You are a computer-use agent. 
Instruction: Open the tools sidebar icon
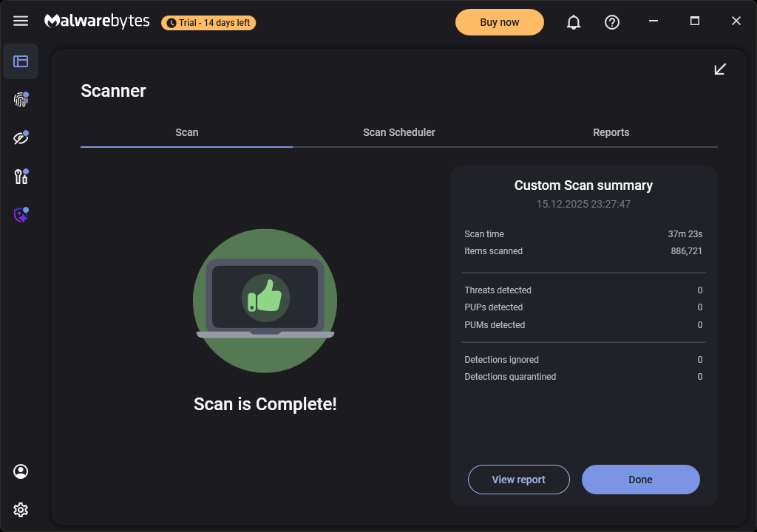click(21, 176)
